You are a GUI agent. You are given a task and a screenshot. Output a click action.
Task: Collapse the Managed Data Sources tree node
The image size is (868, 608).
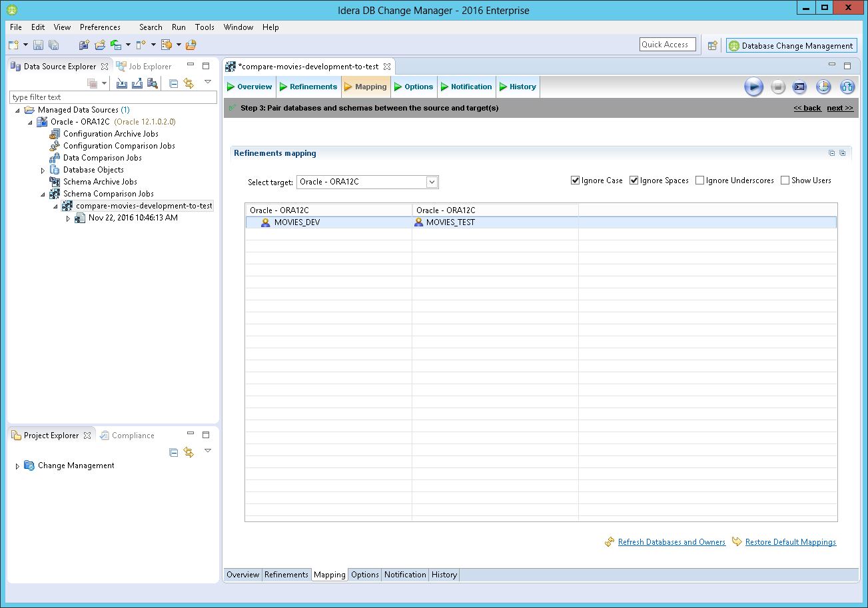pyautogui.click(x=17, y=111)
